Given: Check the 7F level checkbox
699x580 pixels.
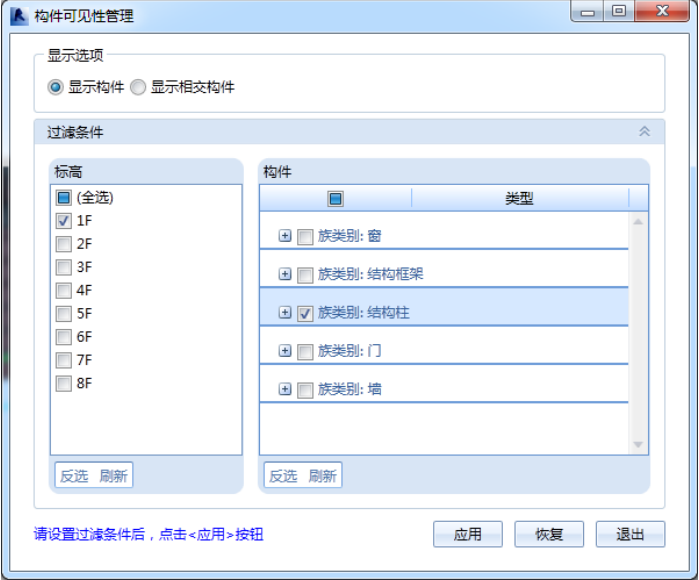Looking at the screenshot, I should tap(63, 360).
